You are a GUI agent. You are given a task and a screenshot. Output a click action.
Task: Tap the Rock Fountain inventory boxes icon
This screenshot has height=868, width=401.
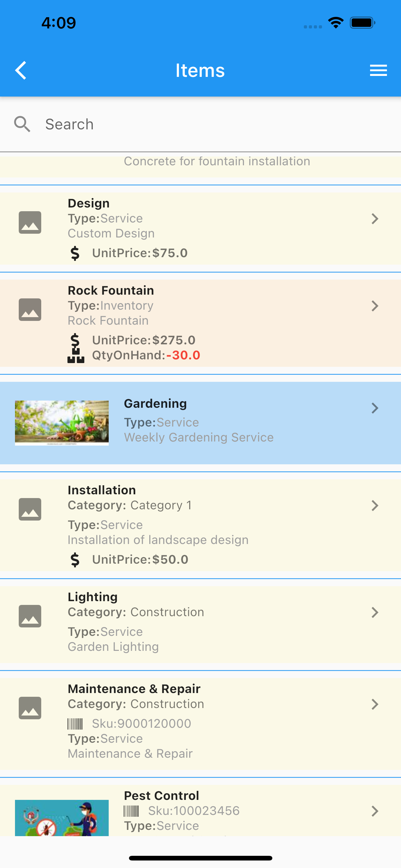76,355
